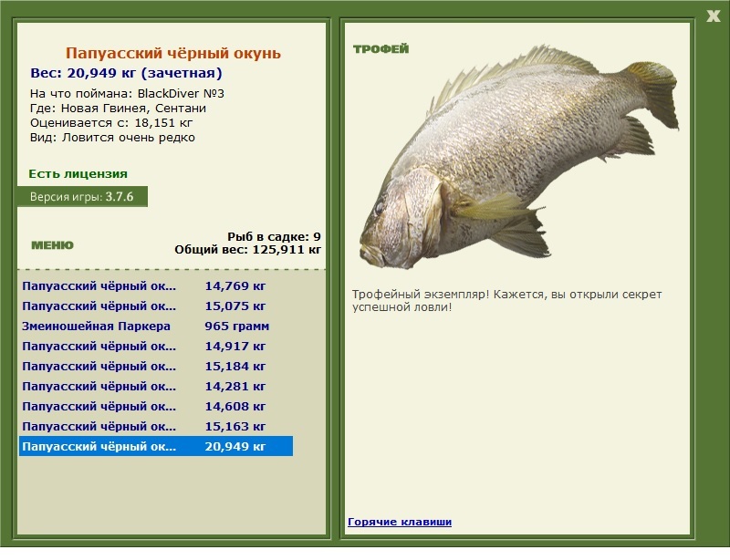Click the ТРОФЕЙ heading

click(381, 49)
